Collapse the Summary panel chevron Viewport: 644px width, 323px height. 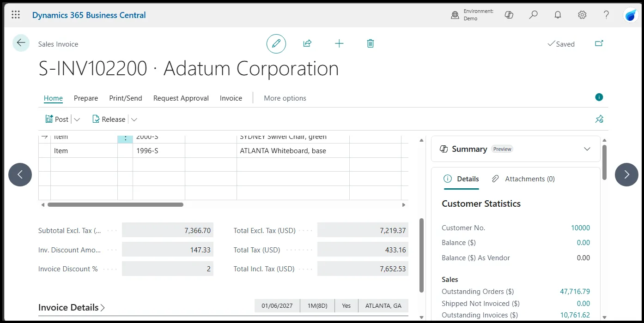pyautogui.click(x=587, y=149)
